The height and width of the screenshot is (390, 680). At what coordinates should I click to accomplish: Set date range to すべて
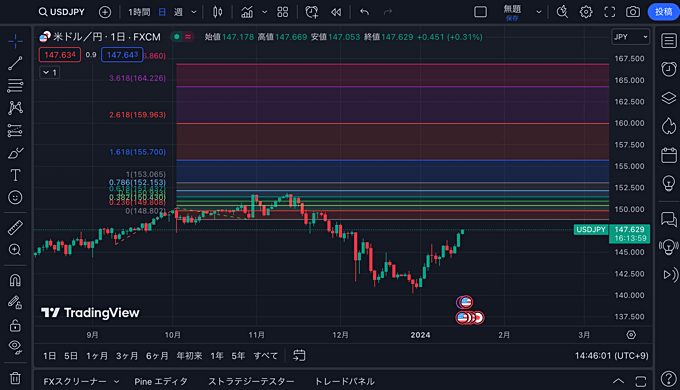click(x=265, y=356)
